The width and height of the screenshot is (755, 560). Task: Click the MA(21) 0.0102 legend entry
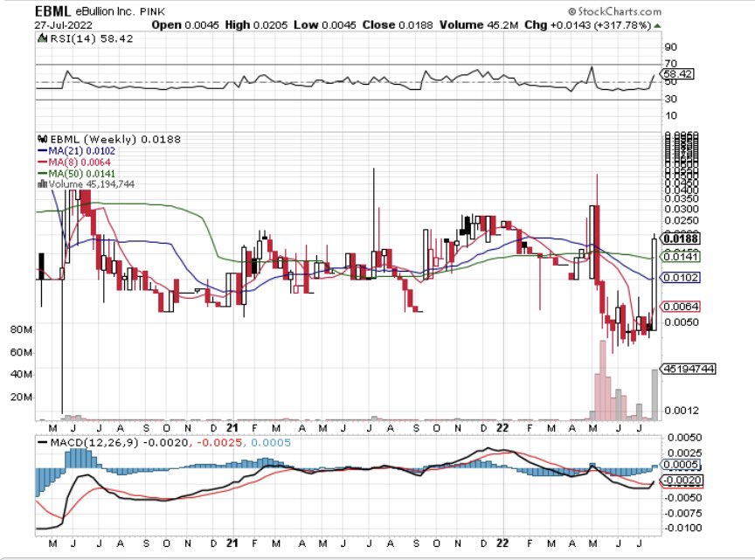pyautogui.click(x=77, y=151)
